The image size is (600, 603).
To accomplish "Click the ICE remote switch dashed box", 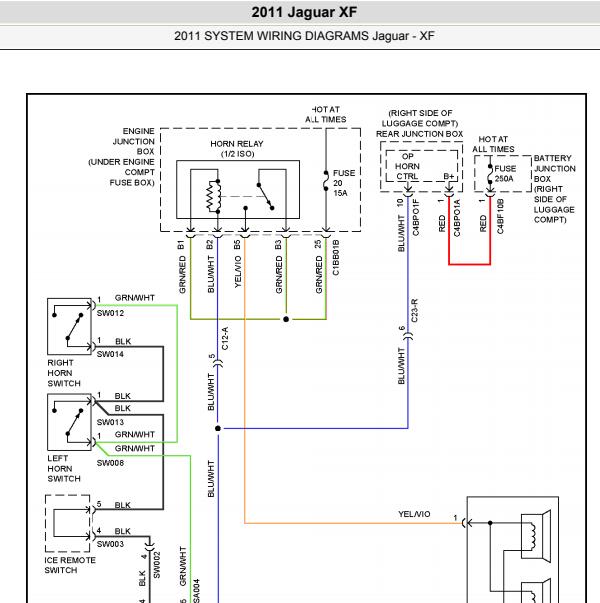I will [x=68, y=523].
